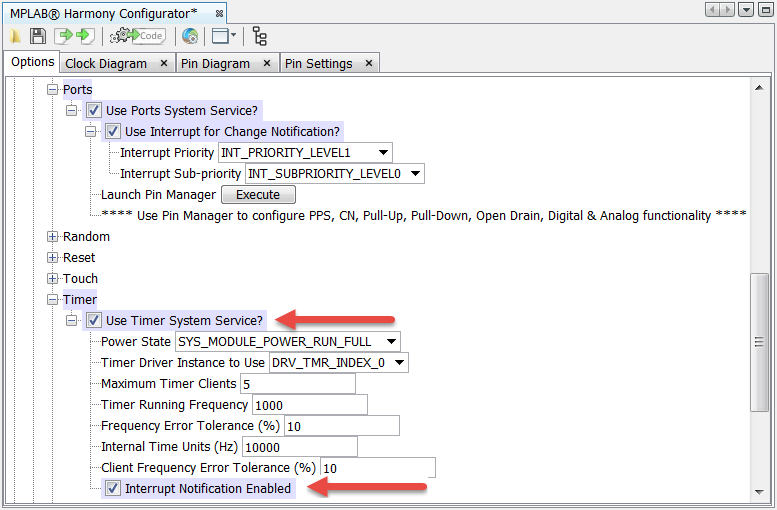The image size is (777, 510).
Task: Save configuration with the floppy disk icon
Action: tap(38, 36)
